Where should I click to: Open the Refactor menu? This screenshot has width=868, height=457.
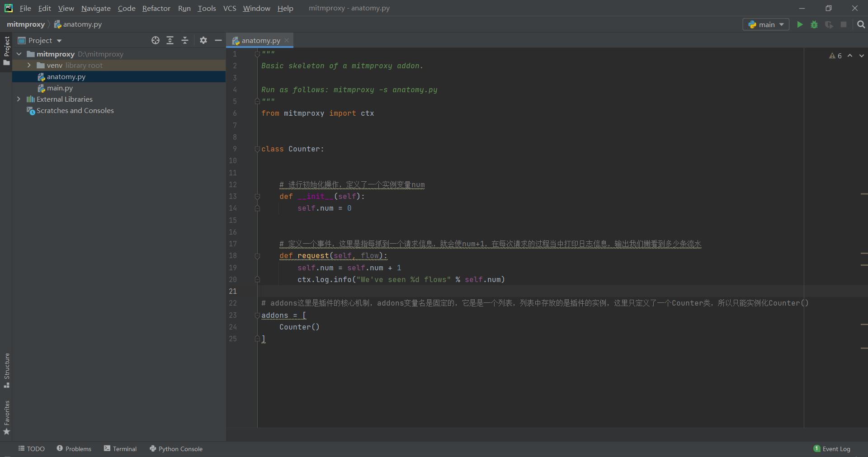tap(156, 8)
